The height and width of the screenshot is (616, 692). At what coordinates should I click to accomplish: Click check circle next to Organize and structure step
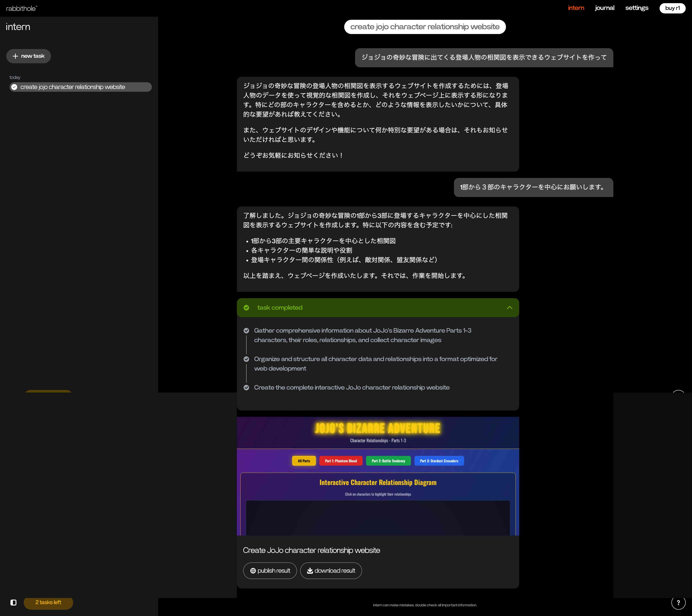(x=247, y=359)
